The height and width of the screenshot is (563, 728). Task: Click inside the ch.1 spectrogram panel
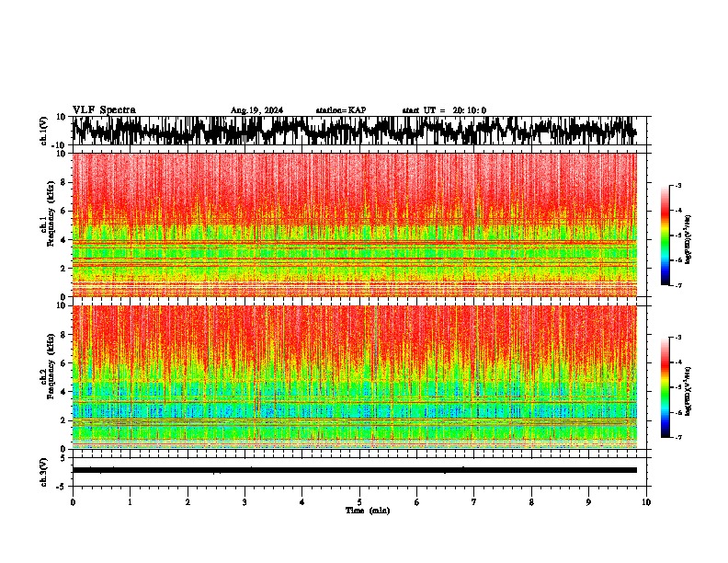click(355, 224)
